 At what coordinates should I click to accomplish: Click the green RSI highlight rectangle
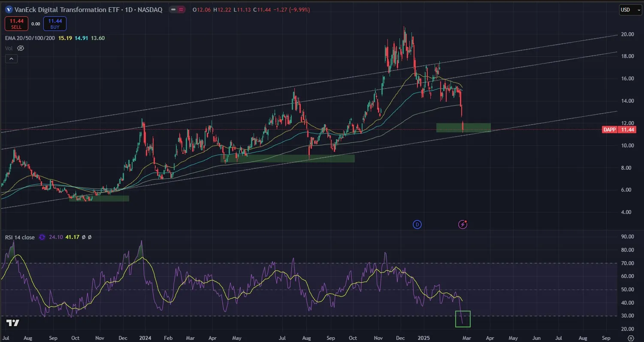pos(463,319)
